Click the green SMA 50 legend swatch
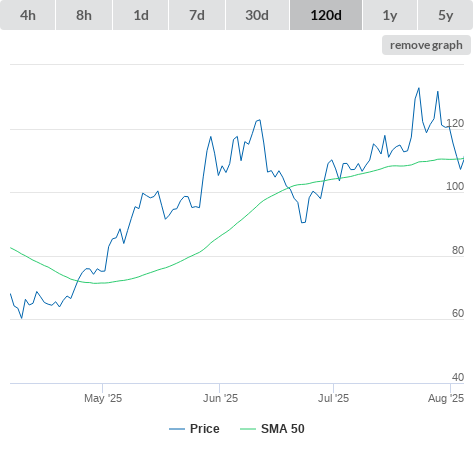Screen dimensions: 474x455 pos(248,429)
